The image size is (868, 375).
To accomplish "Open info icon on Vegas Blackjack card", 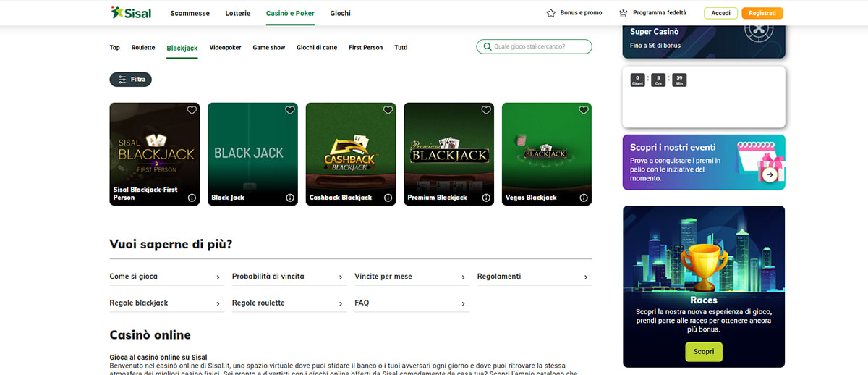I will pyautogui.click(x=584, y=198).
